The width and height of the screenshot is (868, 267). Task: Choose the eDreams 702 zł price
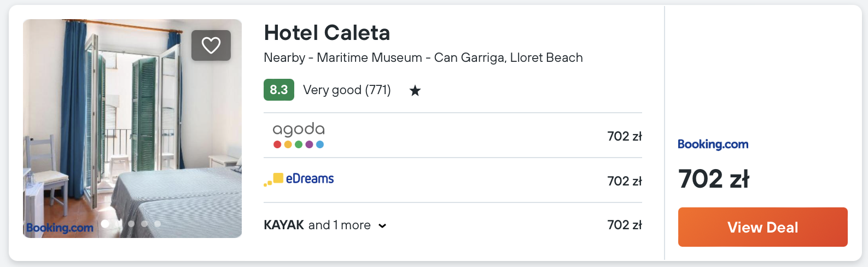click(624, 181)
